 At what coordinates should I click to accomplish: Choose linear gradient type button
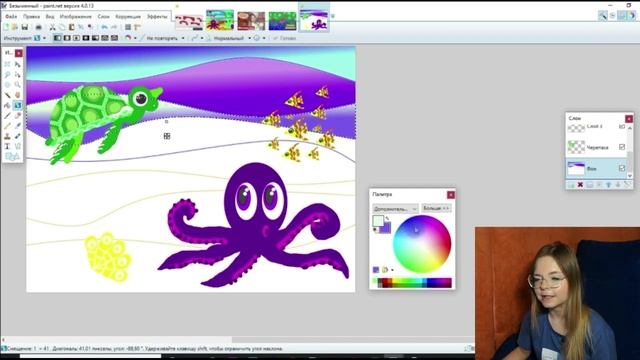pos(58,38)
